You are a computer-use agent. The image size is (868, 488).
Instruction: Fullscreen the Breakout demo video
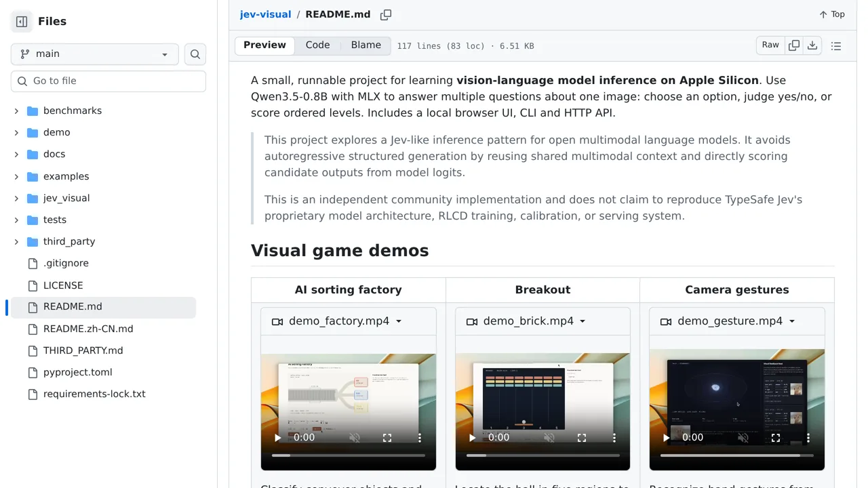click(x=582, y=438)
